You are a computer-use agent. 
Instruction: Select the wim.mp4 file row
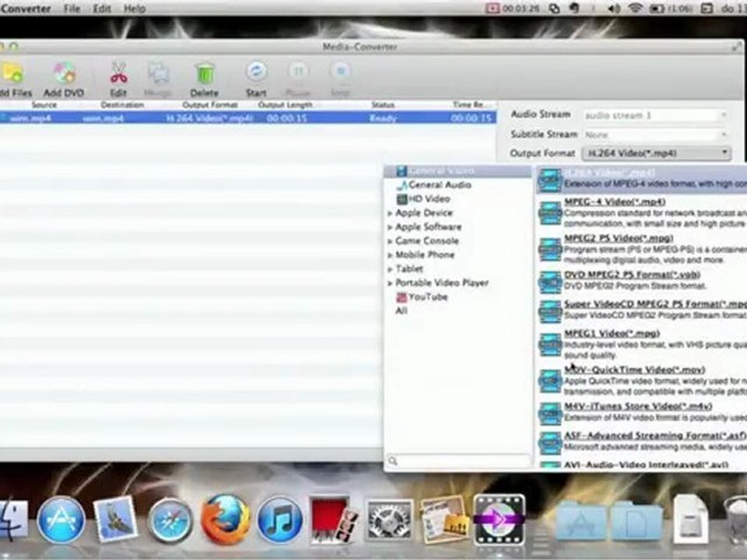coord(247,117)
